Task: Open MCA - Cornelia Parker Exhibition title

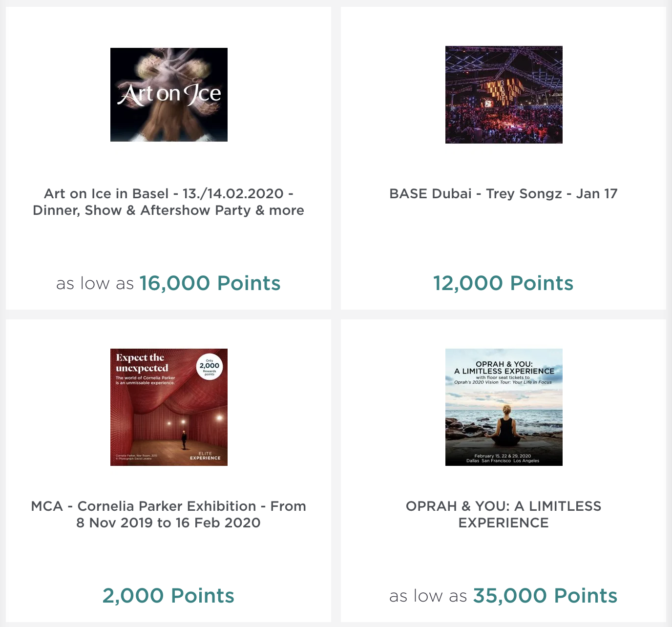Action: coord(168,514)
